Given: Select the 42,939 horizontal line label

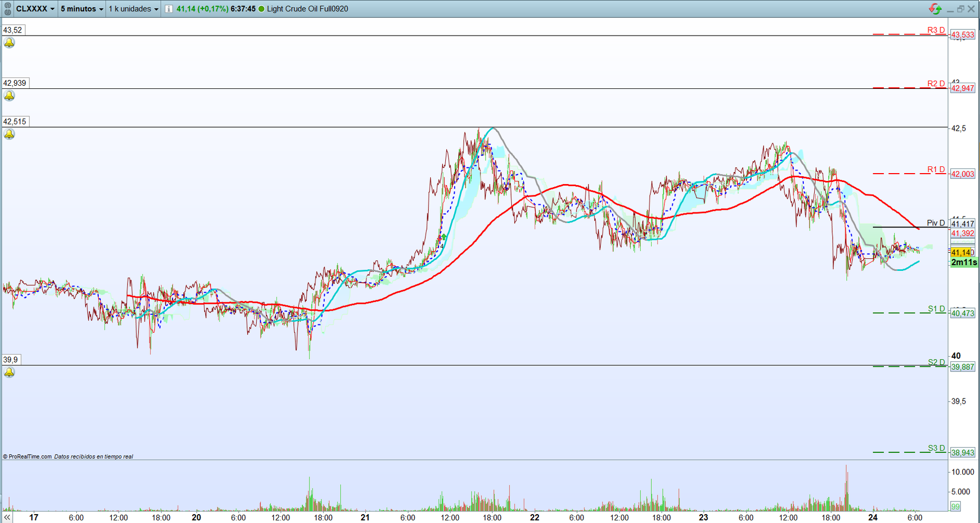Looking at the screenshot, I should [x=15, y=83].
